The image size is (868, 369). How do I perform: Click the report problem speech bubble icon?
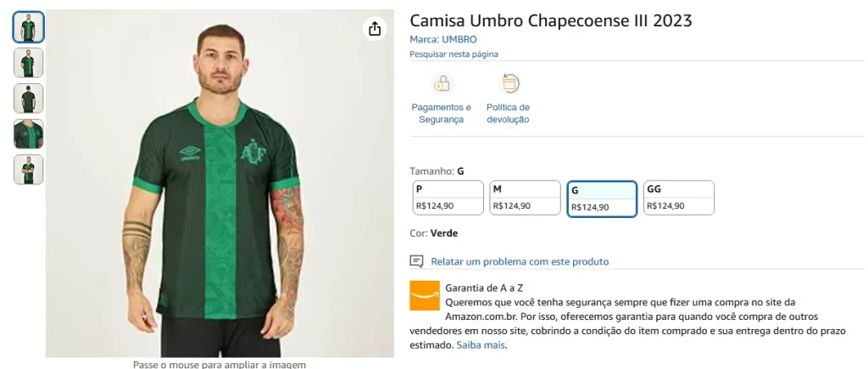(416, 261)
